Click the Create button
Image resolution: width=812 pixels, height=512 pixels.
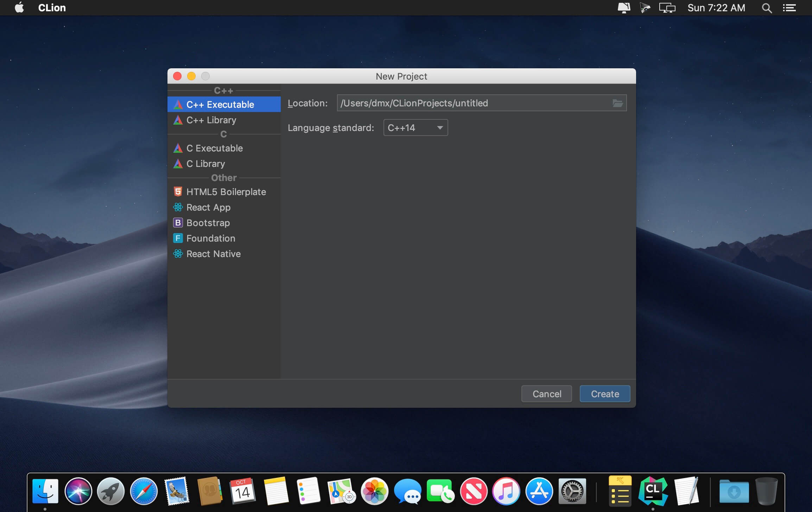(x=604, y=393)
